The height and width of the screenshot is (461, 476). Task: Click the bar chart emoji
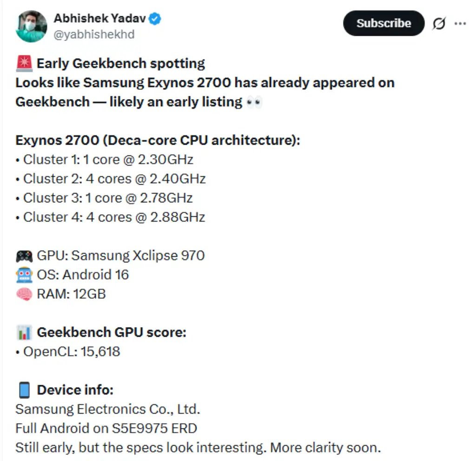point(24,333)
